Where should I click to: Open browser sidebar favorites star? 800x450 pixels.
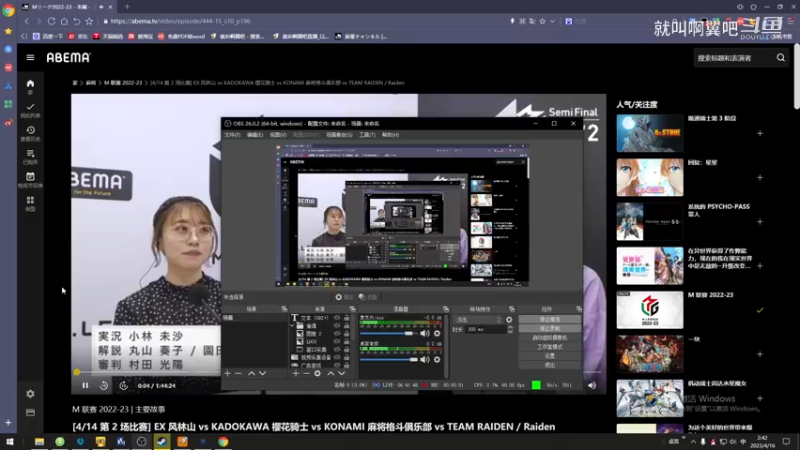8,31
